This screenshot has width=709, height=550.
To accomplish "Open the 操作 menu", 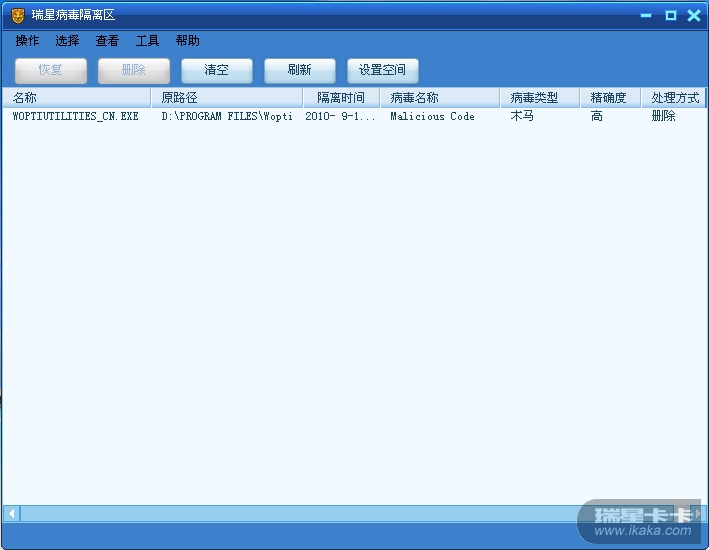I will point(27,41).
